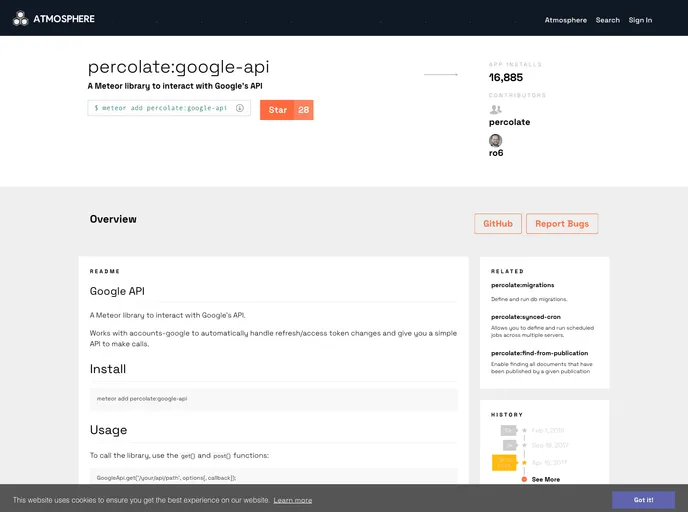Star the percolate:google-api package
The width and height of the screenshot is (688, 512).
(277, 110)
